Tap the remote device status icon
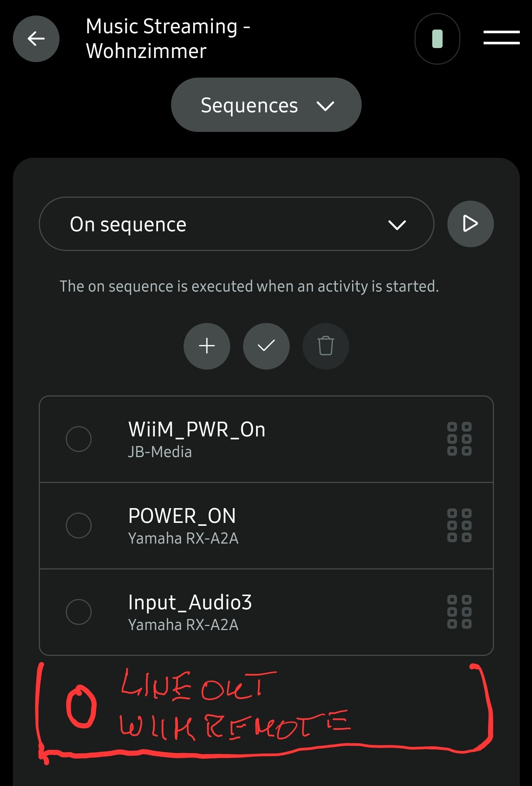The width and height of the screenshot is (532, 786). click(437, 39)
